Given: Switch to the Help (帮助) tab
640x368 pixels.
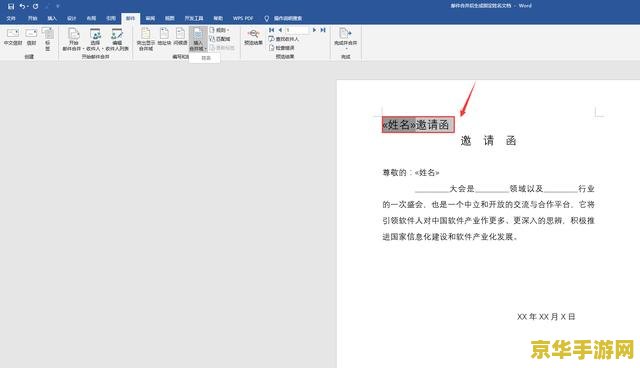Looking at the screenshot, I should (x=218, y=18).
